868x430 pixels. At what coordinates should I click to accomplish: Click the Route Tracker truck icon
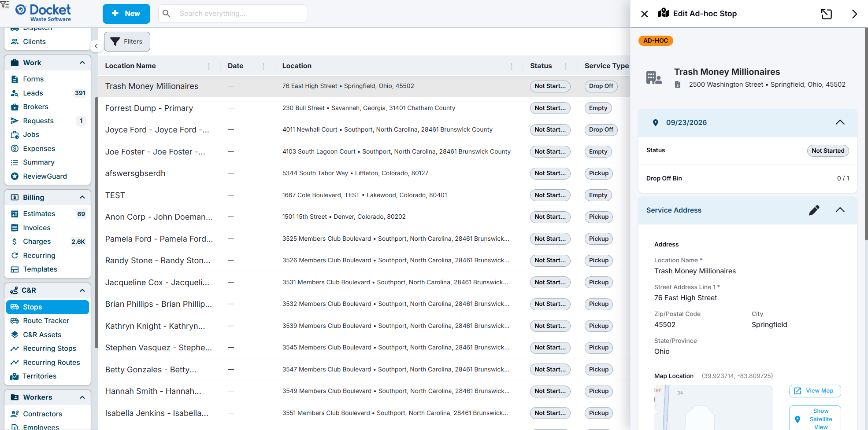15,321
